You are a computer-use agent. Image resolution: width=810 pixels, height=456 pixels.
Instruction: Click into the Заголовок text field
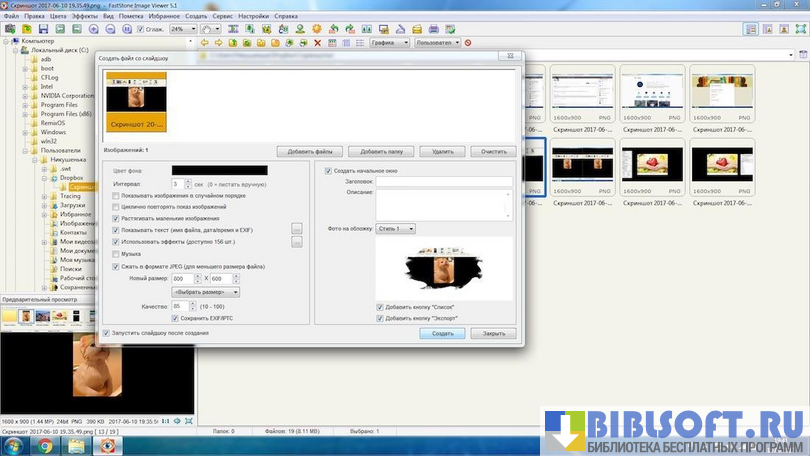(443, 182)
